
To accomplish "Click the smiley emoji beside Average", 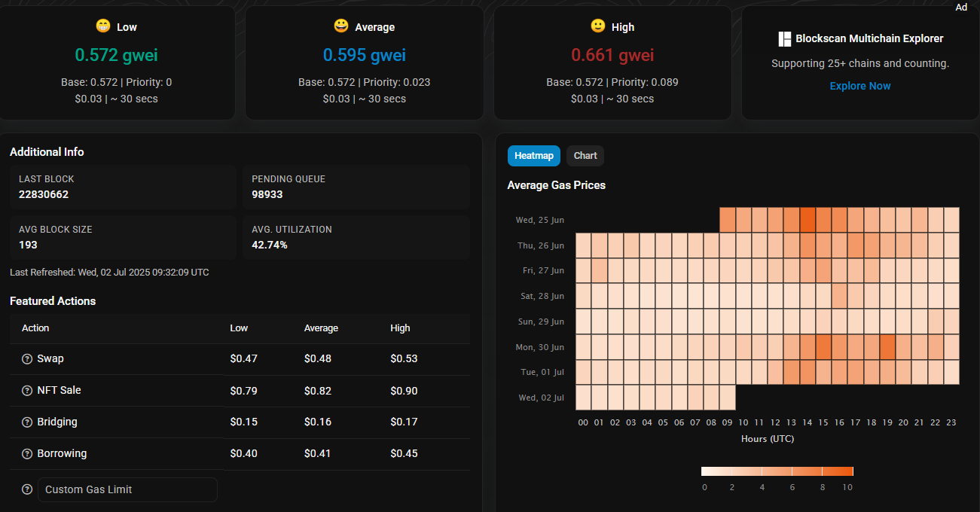I will point(341,26).
